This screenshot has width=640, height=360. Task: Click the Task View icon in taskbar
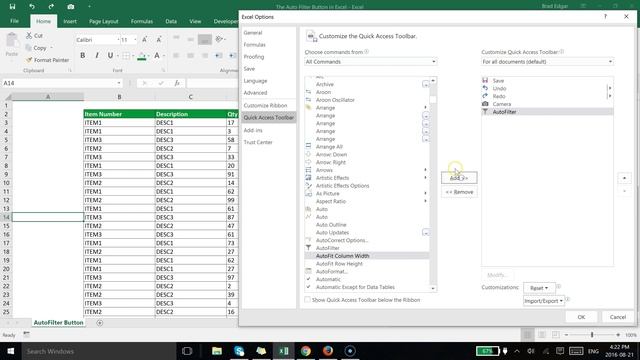tap(187, 351)
